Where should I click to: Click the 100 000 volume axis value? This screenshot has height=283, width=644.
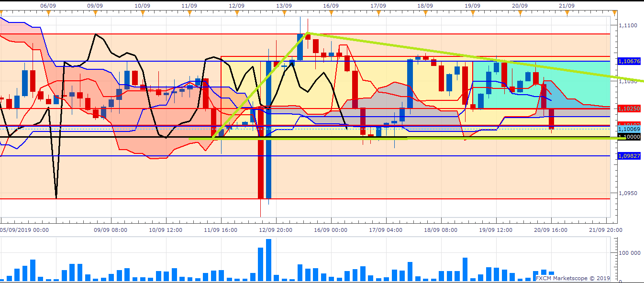coord(630,252)
